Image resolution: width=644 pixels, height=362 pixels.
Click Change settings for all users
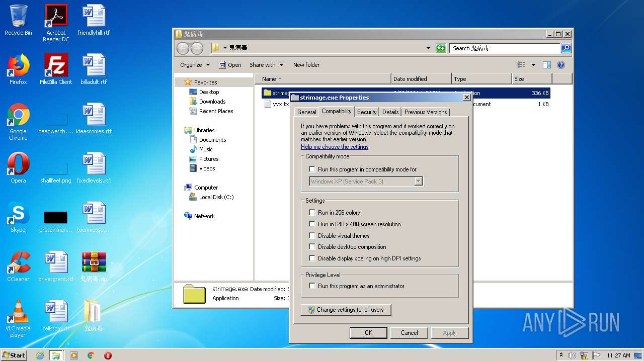pos(346,310)
